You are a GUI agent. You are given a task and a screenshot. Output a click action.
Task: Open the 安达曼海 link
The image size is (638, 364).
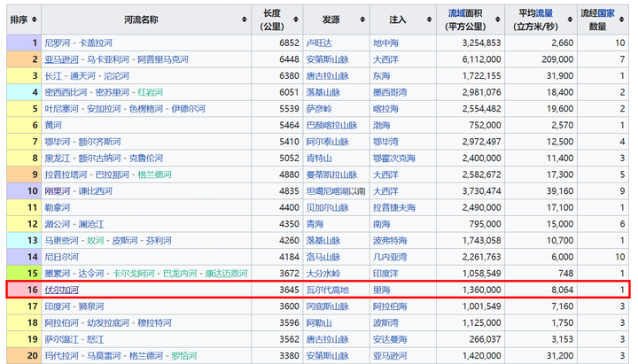(x=390, y=339)
